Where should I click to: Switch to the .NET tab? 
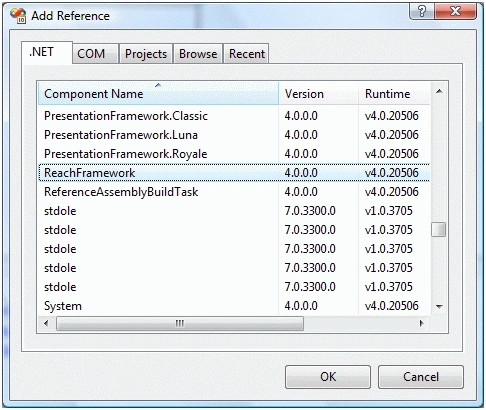point(47,52)
